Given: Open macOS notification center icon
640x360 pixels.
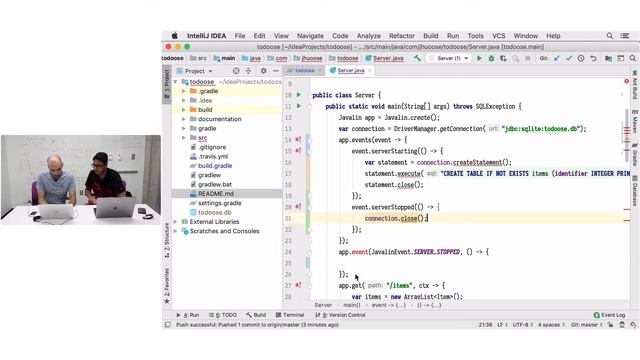Looking at the screenshot, I should point(624,36).
